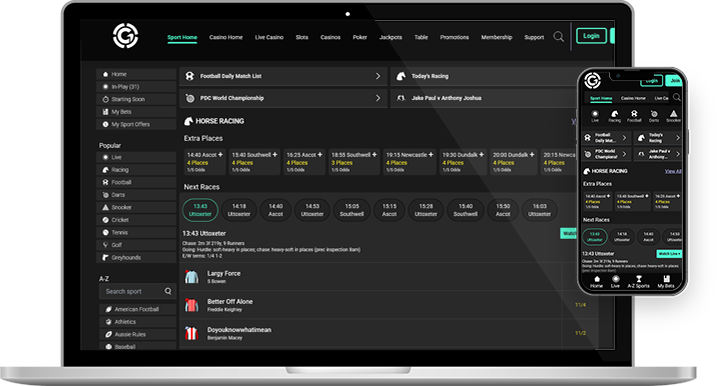Tap the Darts icon in the phone's sports row
The image size is (717, 386).
click(654, 113)
